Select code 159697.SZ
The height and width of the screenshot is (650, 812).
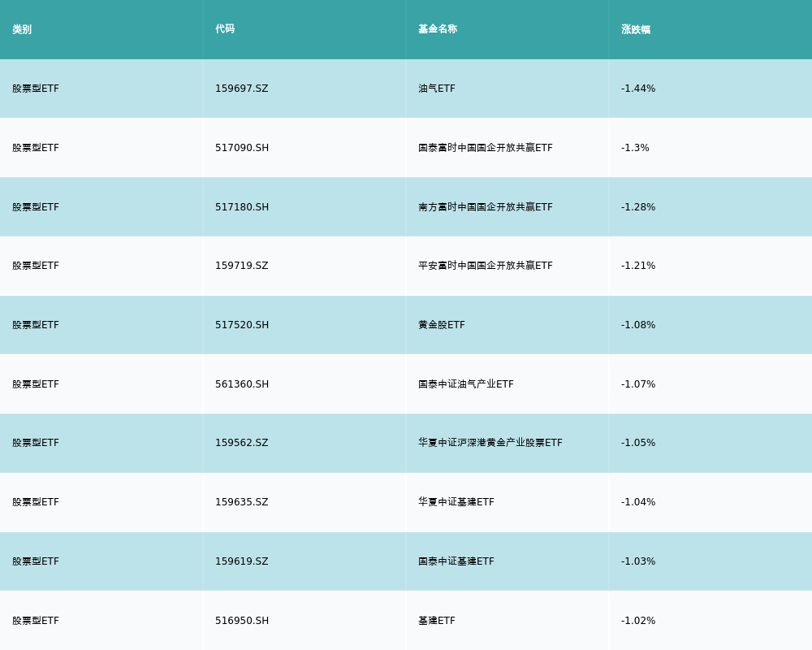point(242,89)
